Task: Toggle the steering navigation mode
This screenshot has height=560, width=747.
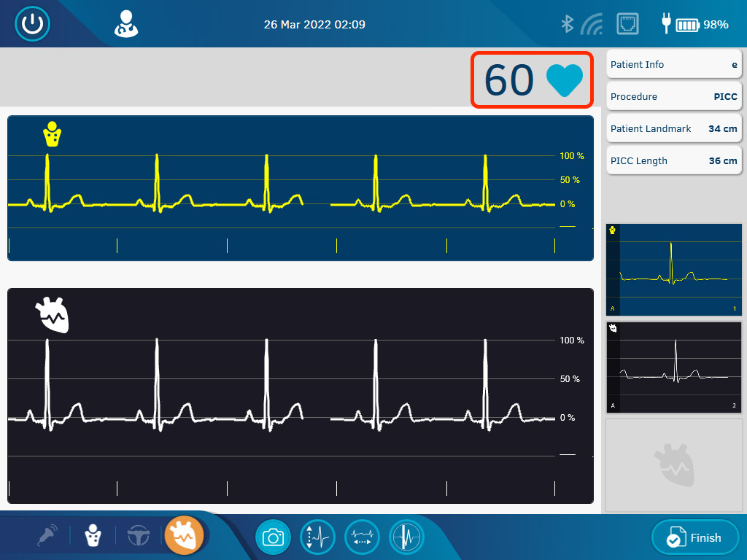Action: [139, 536]
